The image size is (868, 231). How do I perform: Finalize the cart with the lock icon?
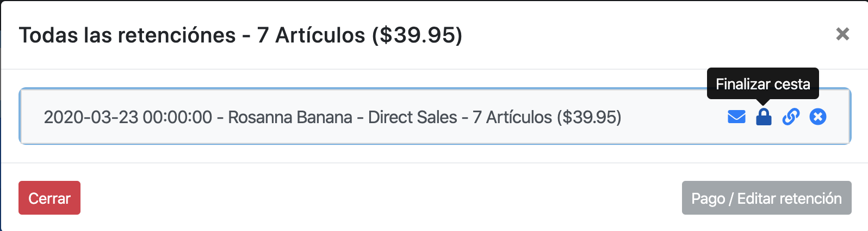pyautogui.click(x=764, y=117)
